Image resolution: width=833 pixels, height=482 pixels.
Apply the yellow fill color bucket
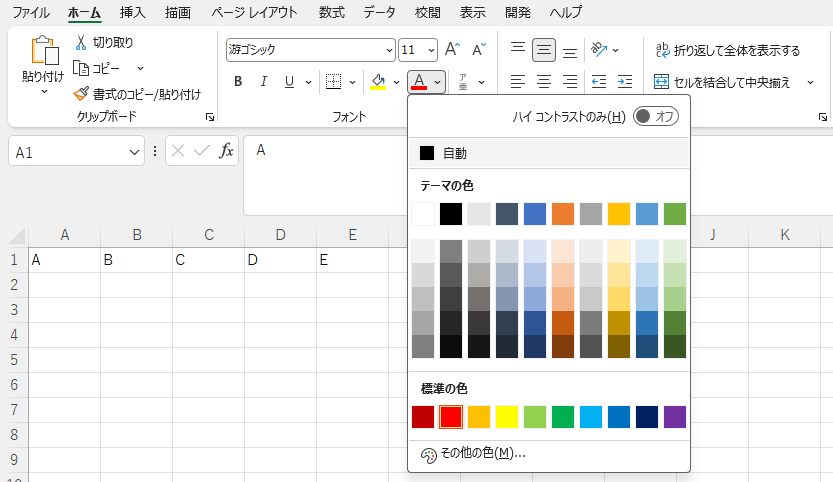(378, 81)
